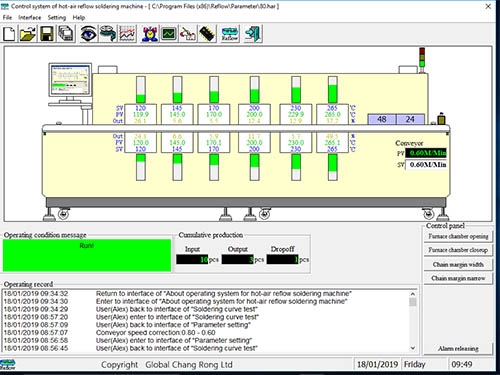Click the Alarm releasing button
The image size is (500, 375).
pos(458,349)
